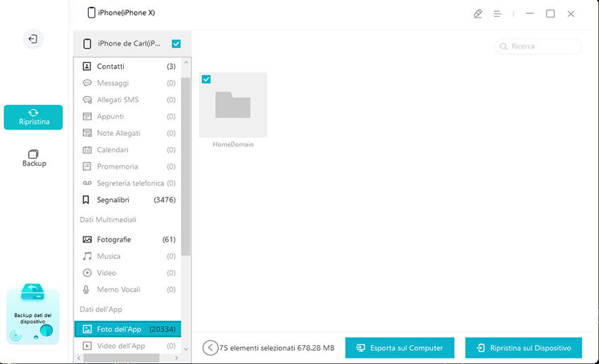The width and height of the screenshot is (599, 364).
Task: Click the Backup dati del dispositivo widget
Action: coord(33,316)
